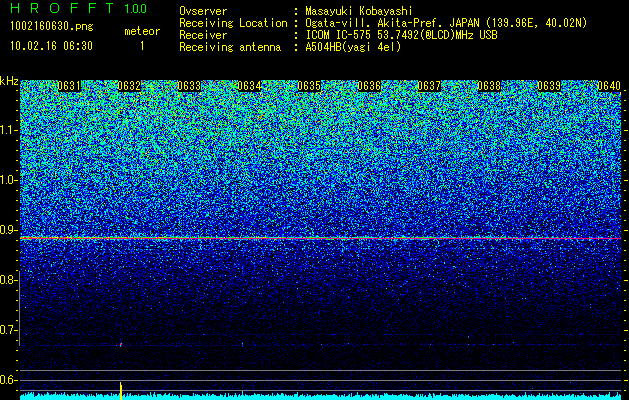The height and width of the screenshot is (400, 629).
Task: Click the 0635 time marker
Action: [x=309, y=86]
